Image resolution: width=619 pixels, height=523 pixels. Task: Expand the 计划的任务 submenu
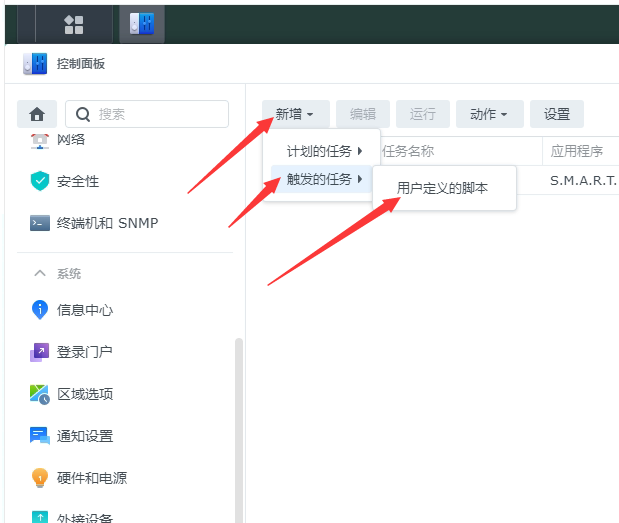click(x=321, y=151)
